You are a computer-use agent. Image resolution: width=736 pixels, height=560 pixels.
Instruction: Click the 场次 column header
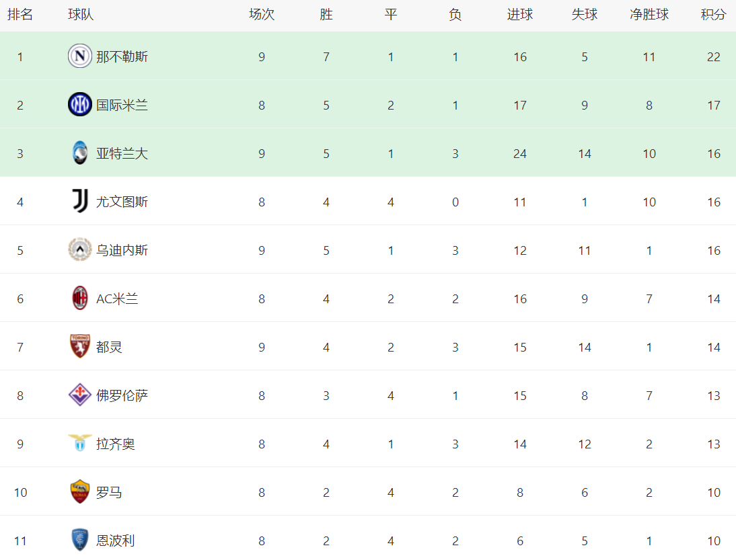[x=262, y=15]
